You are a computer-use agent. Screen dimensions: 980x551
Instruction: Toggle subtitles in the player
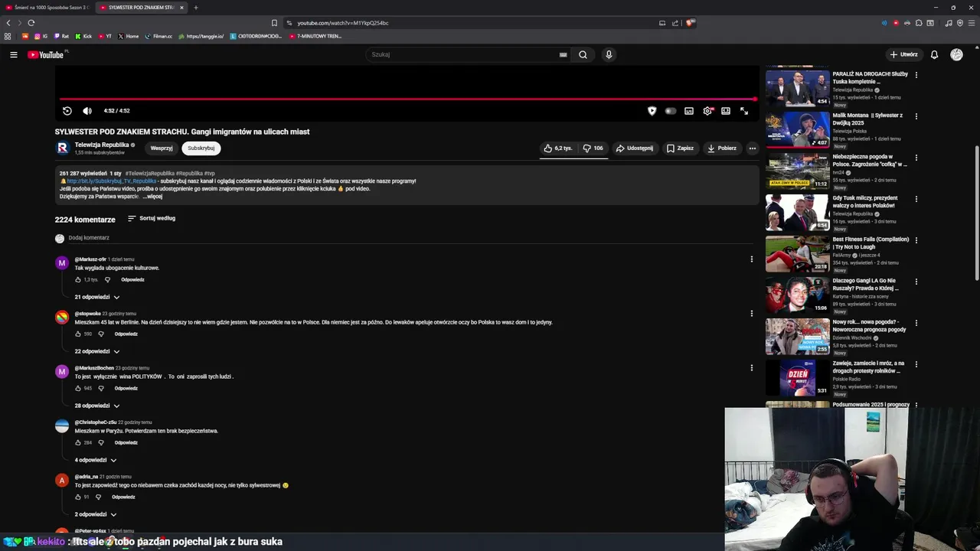[689, 111]
